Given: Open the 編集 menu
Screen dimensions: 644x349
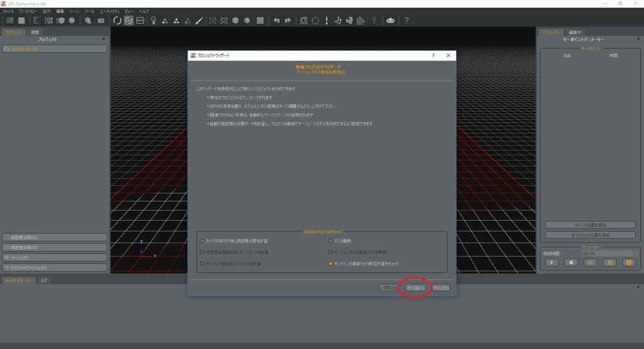Looking at the screenshot, I should click(60, 11).
